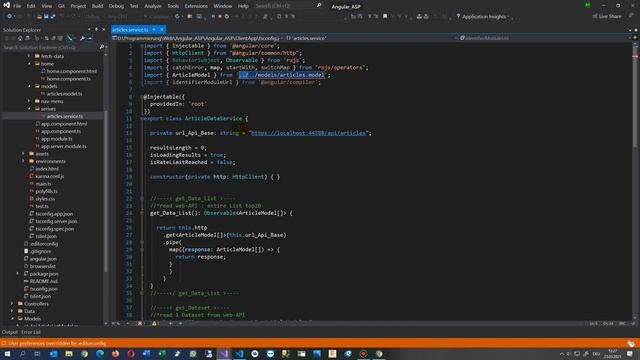Close the Solution Explorer panel
The height and width of the screenshot is (360, 640).
click(x=103, y=29)
